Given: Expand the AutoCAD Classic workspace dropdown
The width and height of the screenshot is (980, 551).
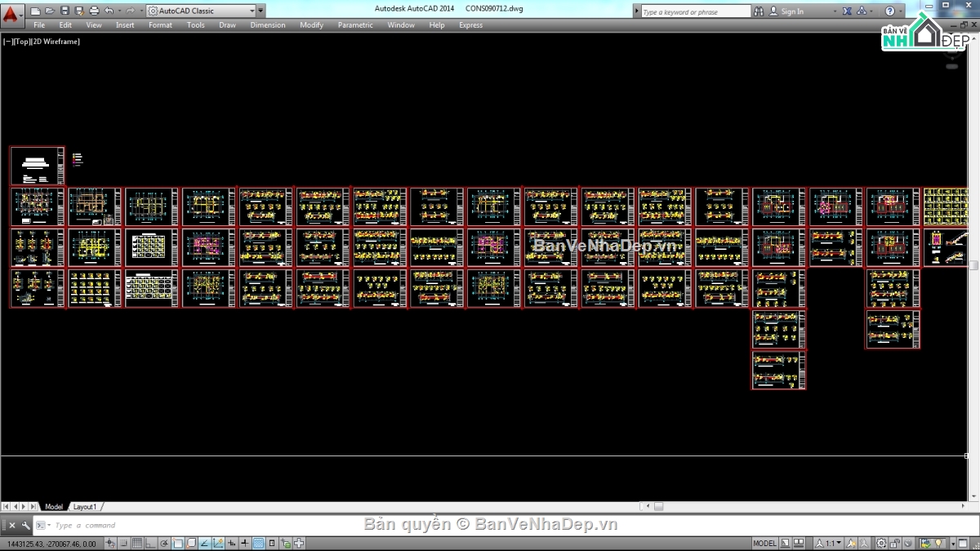Looking at the screenshot, I should [250, 11].
